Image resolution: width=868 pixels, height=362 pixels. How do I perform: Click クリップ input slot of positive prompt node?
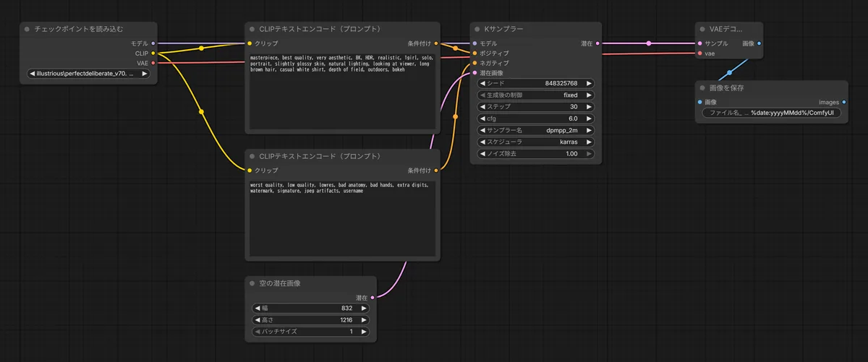(250, 43)
